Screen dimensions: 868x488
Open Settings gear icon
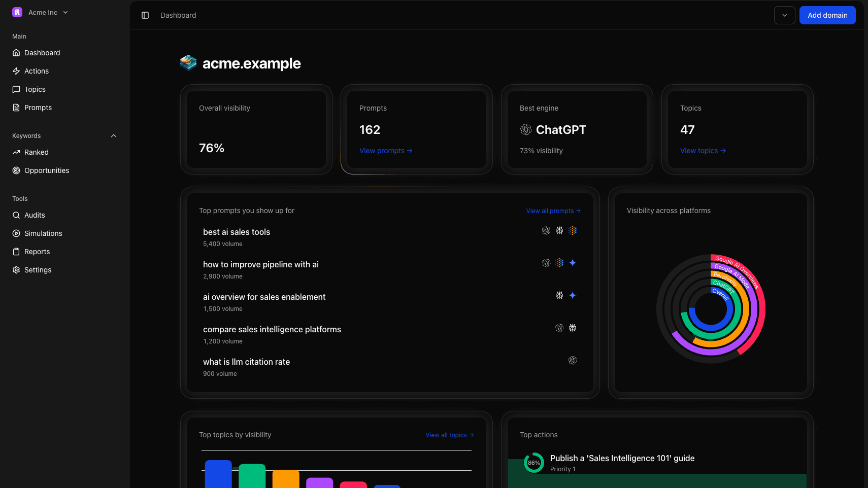16,270
